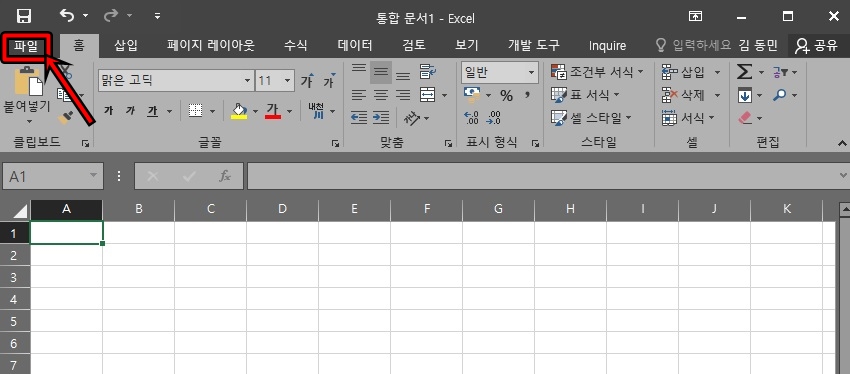Toggle bold formatting

click(108, 111)
